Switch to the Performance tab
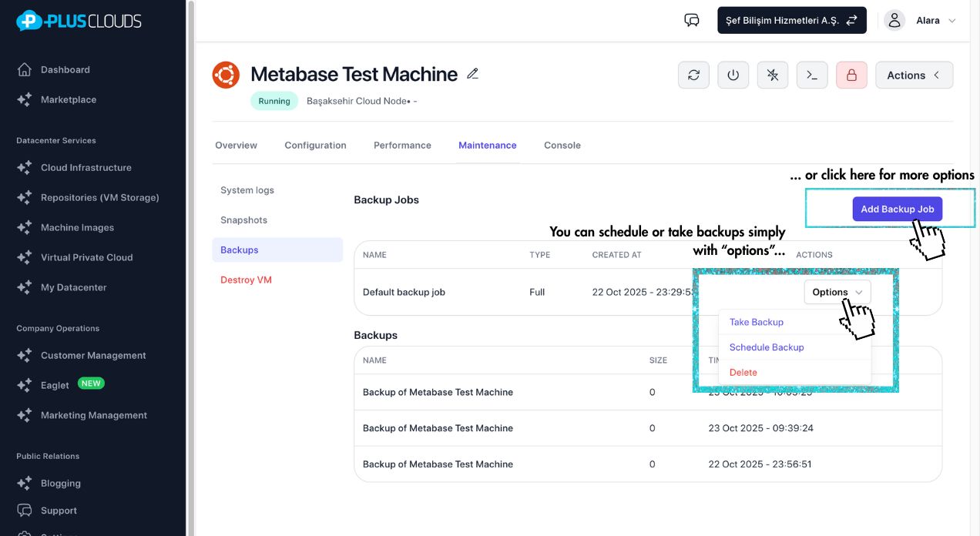The height and width of the screenshot is (536, 980). pos(401,145)
